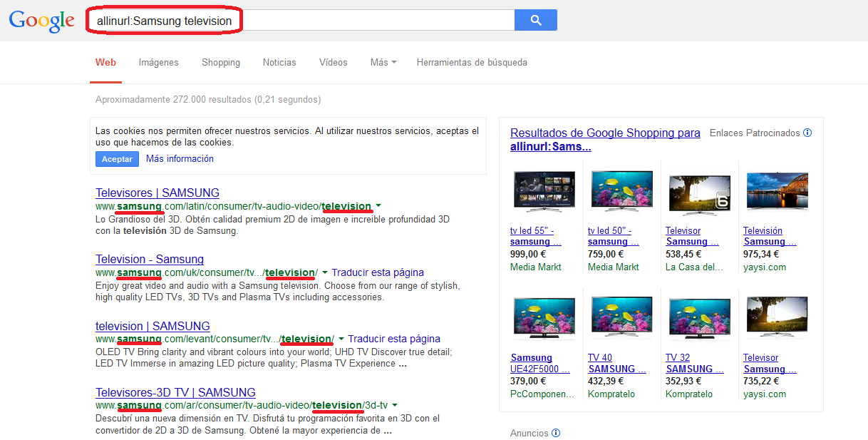Click Traducir esta página for levant result
Screen dimensions: 868x440
[x=394, y=339]
